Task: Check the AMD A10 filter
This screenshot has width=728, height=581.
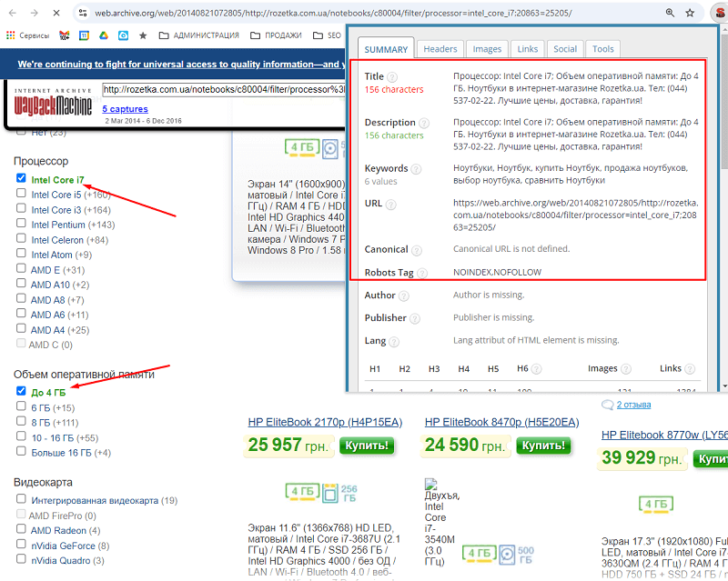Action: tap(21, 283)
